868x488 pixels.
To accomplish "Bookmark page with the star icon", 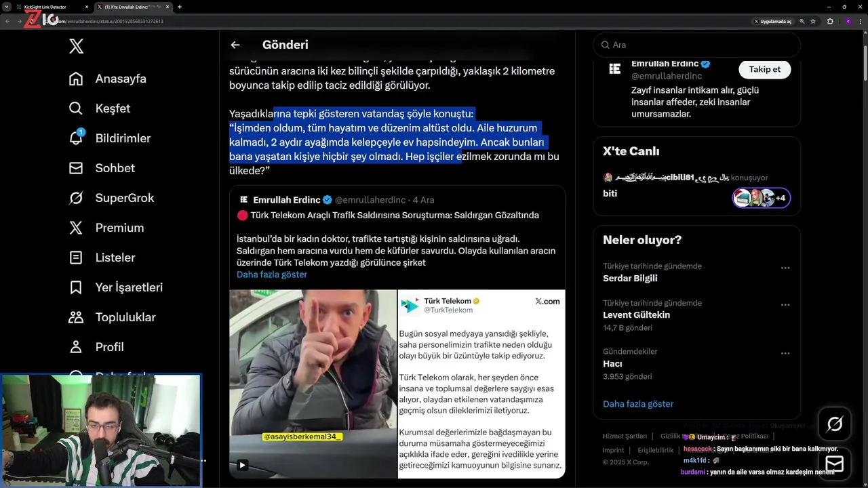I will [813, 21].
